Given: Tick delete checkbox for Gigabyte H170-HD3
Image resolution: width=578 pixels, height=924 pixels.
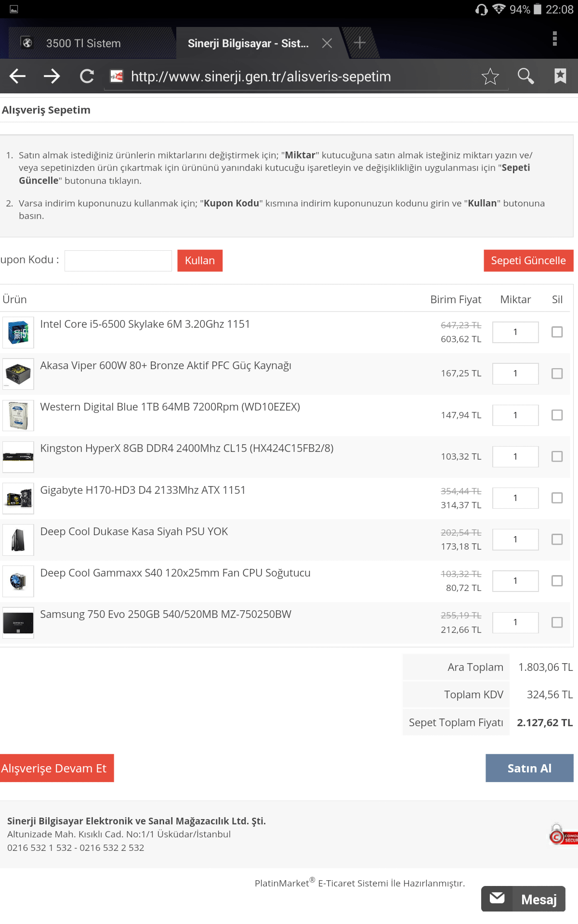Looking at the screenshot, I should coord(557,498).
